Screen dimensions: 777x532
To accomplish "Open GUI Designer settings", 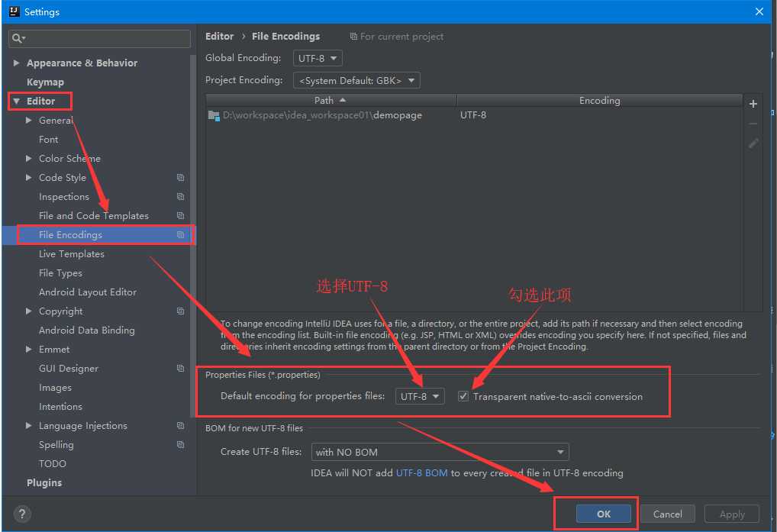I will [x=69, y=368].
